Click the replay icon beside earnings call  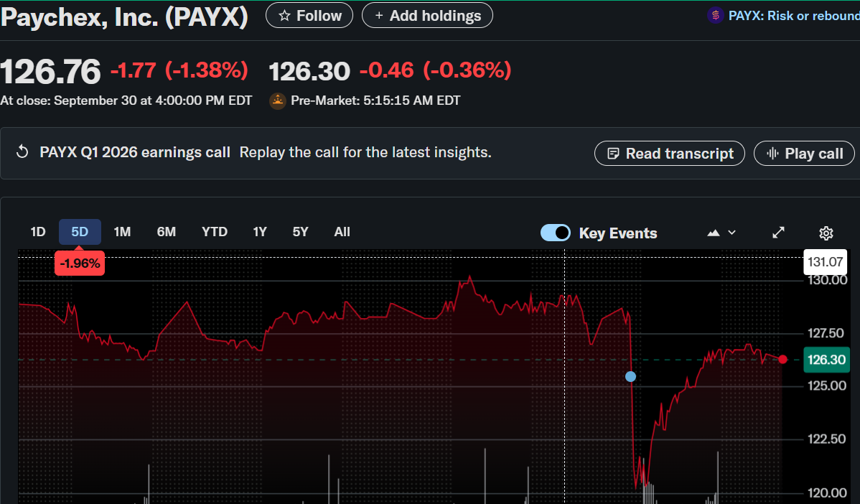[22, 152]
